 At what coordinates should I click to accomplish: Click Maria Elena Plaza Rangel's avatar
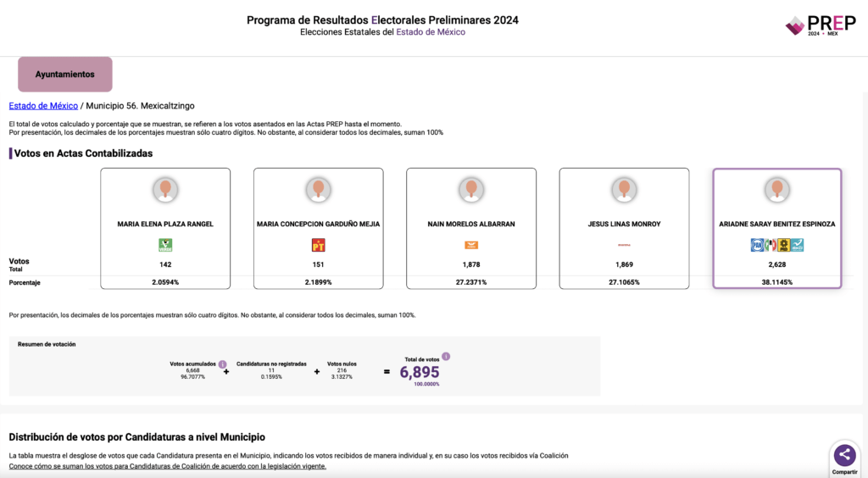coord(165,190)
